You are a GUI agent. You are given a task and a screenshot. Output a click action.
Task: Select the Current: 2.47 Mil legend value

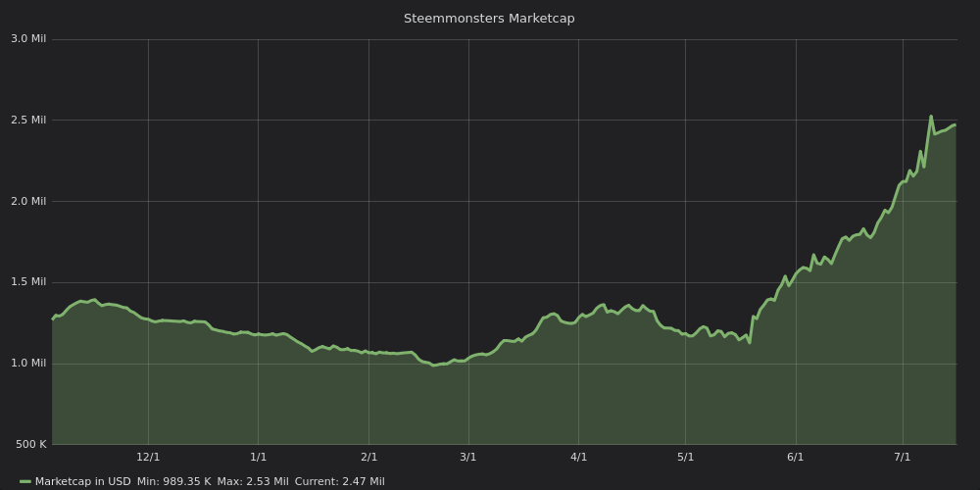pos(339,482)
